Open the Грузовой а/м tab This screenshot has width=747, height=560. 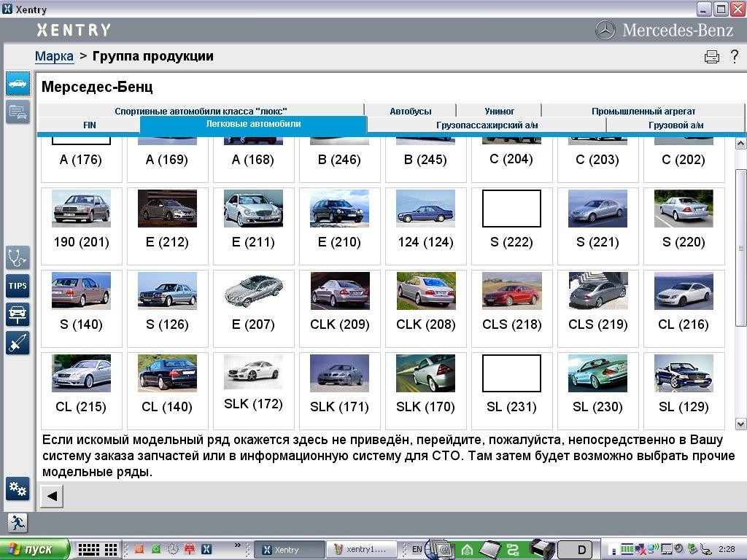point(676,125)
